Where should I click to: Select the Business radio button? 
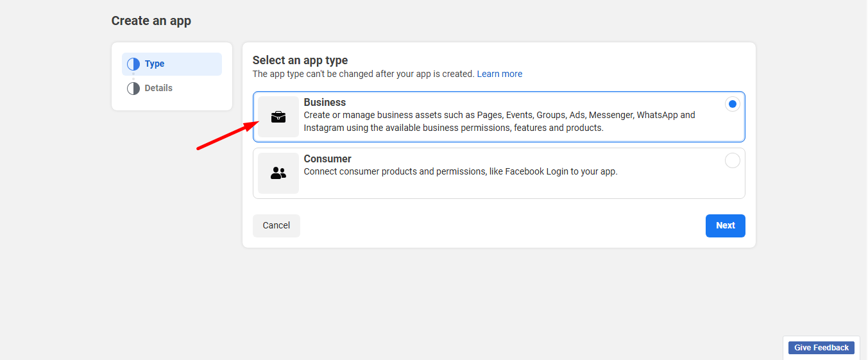click(x=732, y=104)
